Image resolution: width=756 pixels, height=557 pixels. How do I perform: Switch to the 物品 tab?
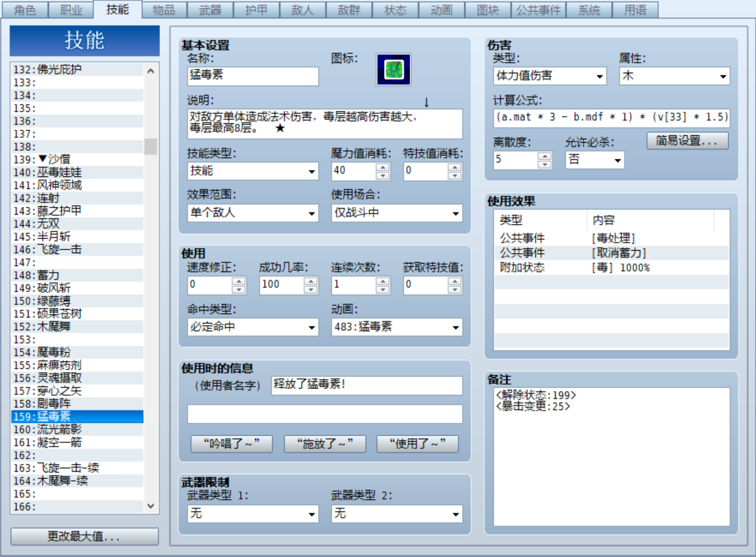164,10
